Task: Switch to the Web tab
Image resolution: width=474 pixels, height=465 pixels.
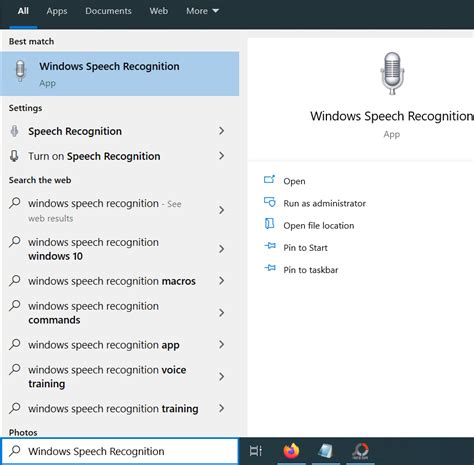Action: pos(159,11)
